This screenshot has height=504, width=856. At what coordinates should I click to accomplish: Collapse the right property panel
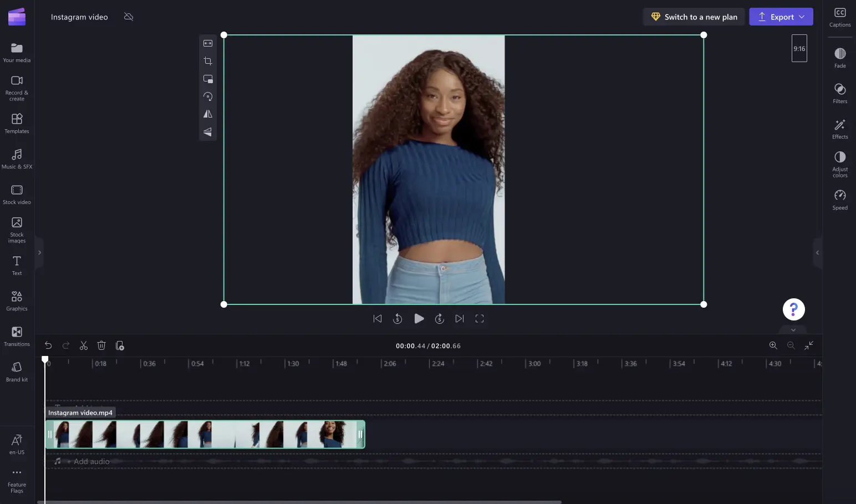[x=817, y=252]
